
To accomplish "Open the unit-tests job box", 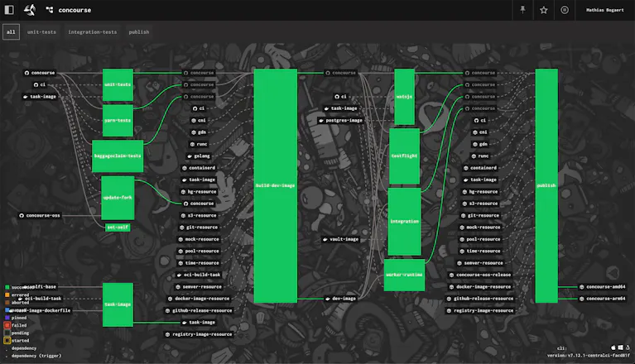I will [118, 84].
